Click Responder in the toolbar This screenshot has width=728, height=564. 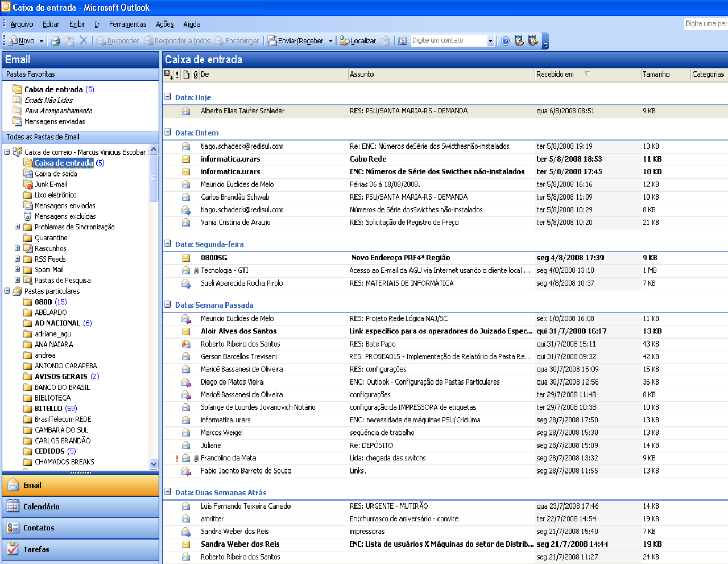coord(118,41)
